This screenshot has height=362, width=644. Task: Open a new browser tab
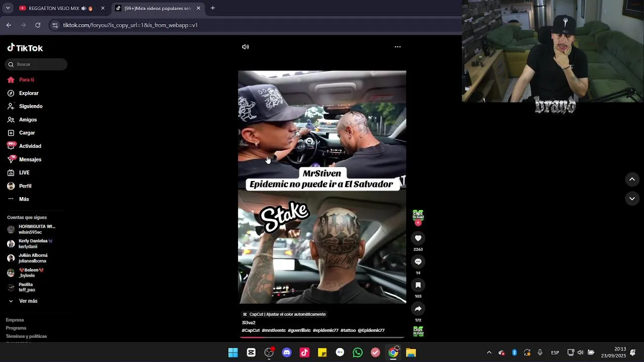pos(213,8)
